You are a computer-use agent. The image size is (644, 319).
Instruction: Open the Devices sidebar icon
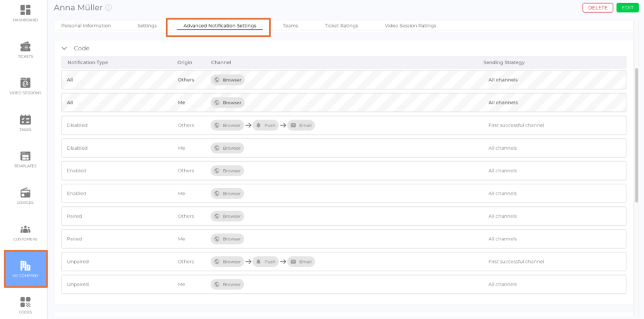[x=25, y=193]
